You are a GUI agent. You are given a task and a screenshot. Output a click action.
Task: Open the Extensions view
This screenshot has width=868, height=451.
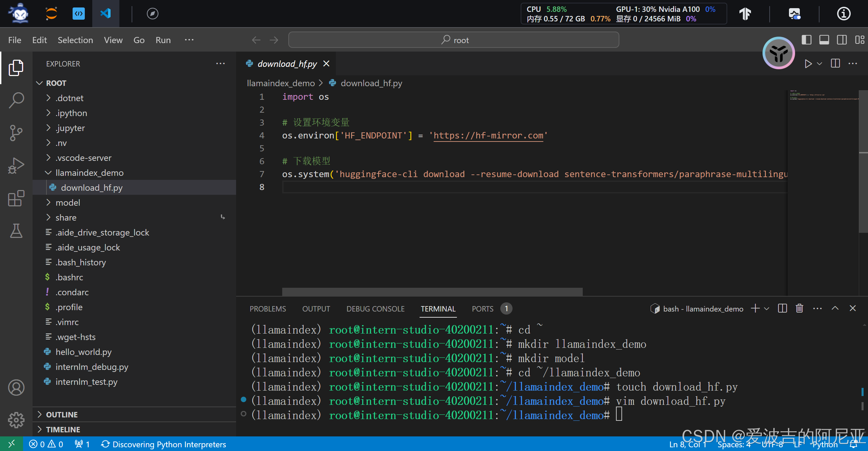click(16, 198)
